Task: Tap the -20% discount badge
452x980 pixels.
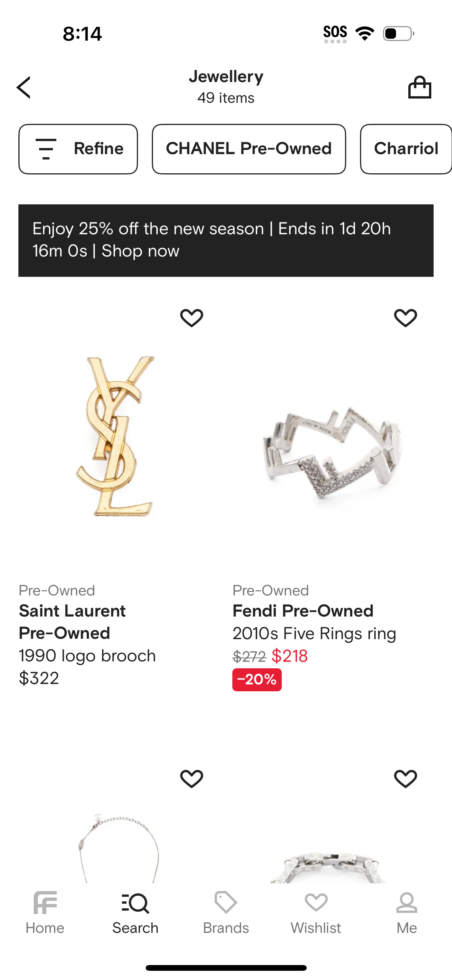Action: [x=257, y=679]
